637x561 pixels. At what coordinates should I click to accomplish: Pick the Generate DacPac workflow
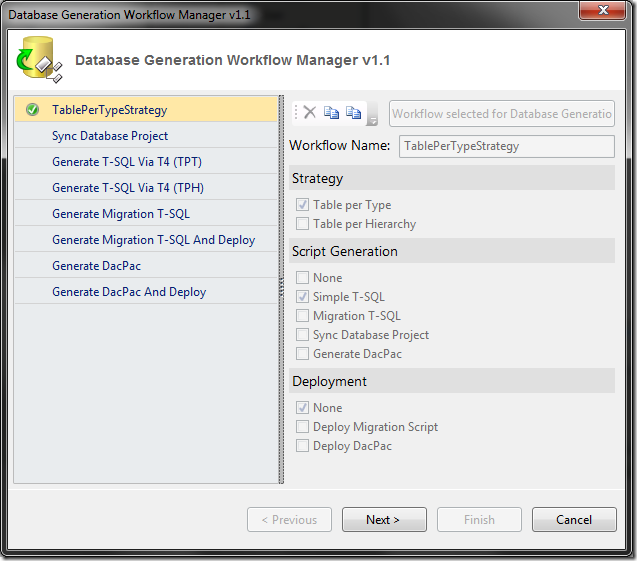click(x=146, y=266)
